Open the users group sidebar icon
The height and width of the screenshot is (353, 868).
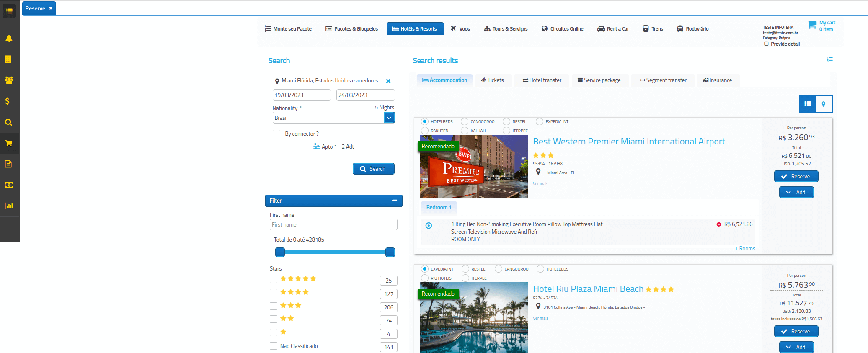pyautogui.click(x=9, y=80)
